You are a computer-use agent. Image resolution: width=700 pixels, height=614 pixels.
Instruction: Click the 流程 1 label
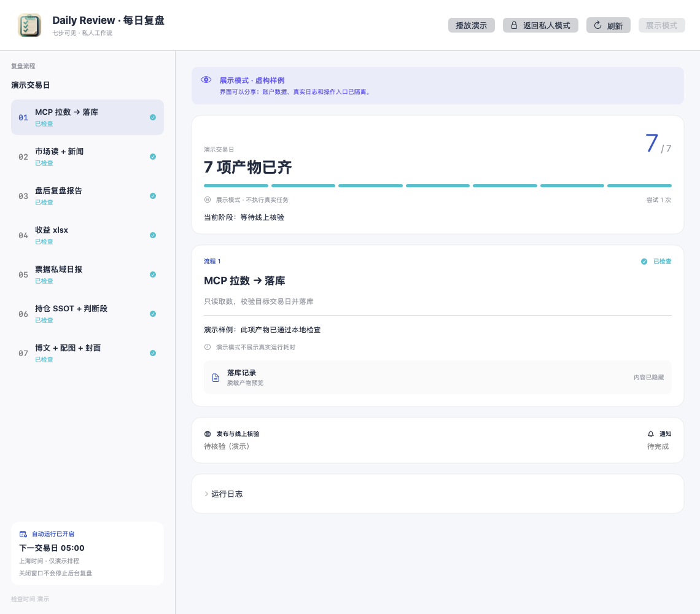212,261
